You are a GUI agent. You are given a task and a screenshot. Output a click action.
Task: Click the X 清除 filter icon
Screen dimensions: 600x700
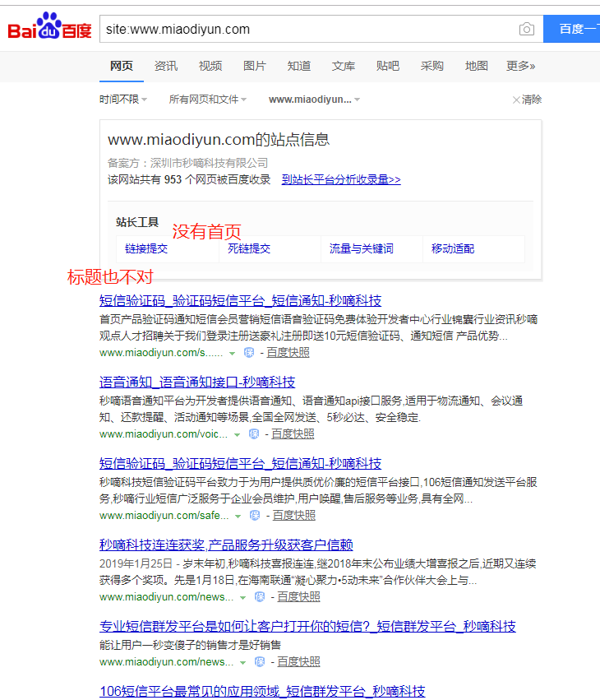pyautogui.click(x=516, y=100)
